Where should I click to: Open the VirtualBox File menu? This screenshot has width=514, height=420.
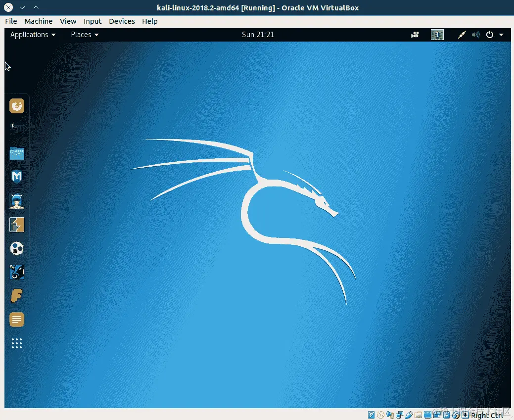point(11,21)
